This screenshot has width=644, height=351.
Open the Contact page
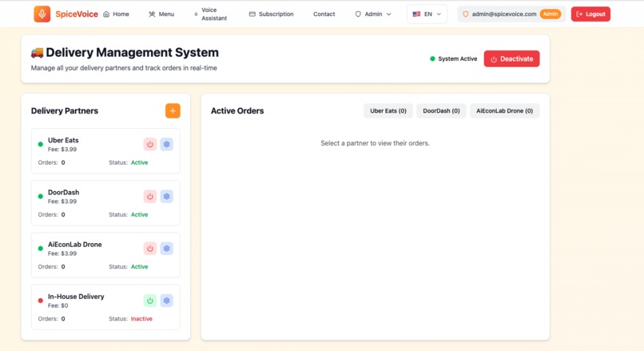pos(324,14)
